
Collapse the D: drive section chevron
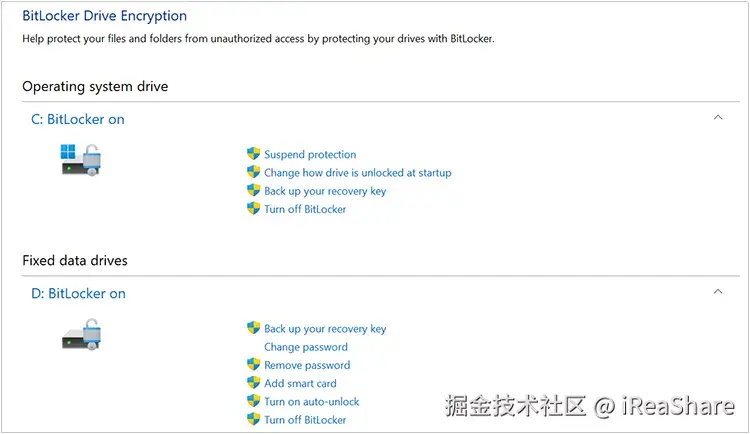[717, 292]
